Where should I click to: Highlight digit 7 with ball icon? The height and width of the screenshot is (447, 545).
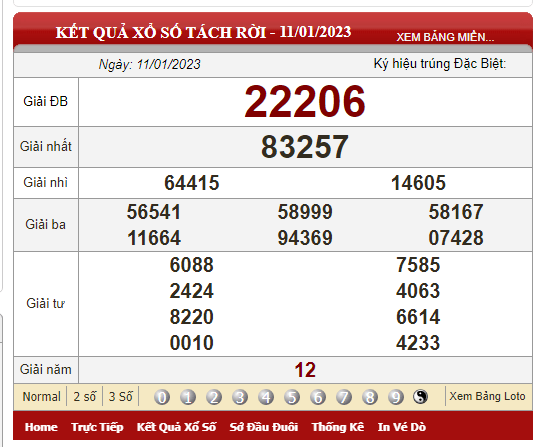click(x=344, y=397)
